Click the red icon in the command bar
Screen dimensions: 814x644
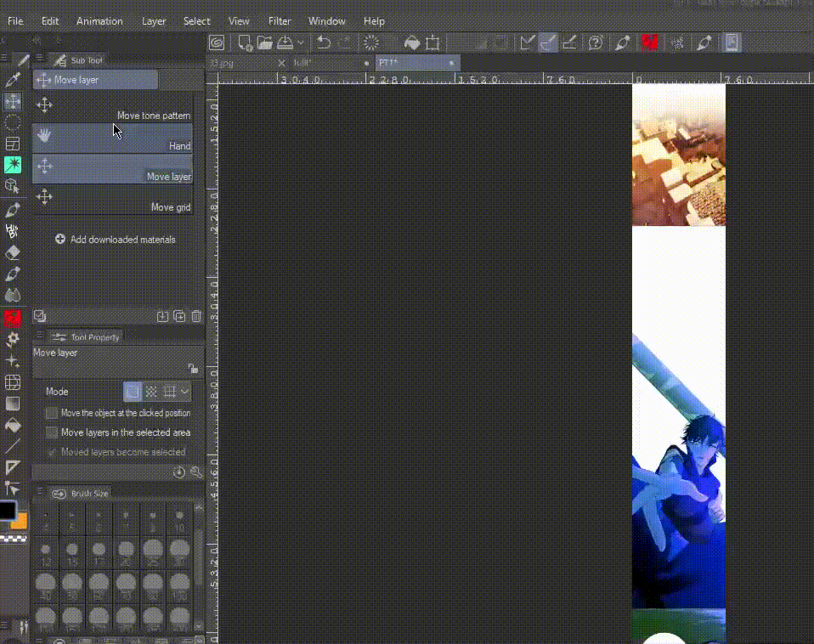click(x=650, y=42)
